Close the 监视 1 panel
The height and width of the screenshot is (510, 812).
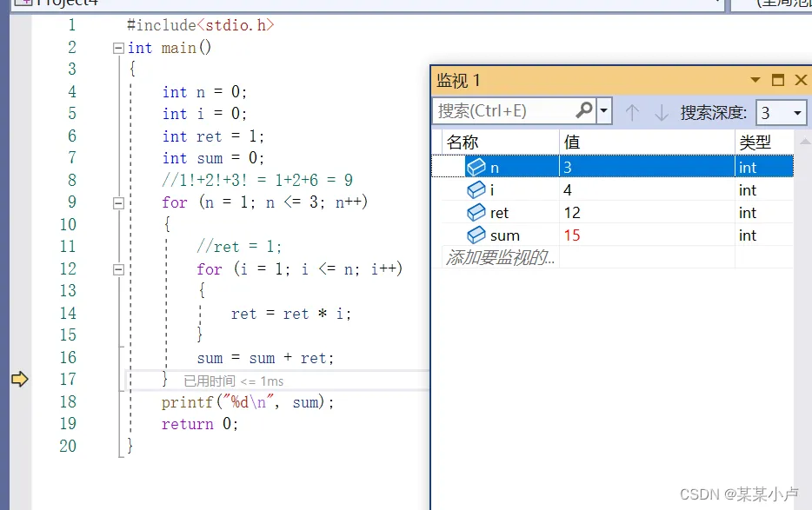801,80
